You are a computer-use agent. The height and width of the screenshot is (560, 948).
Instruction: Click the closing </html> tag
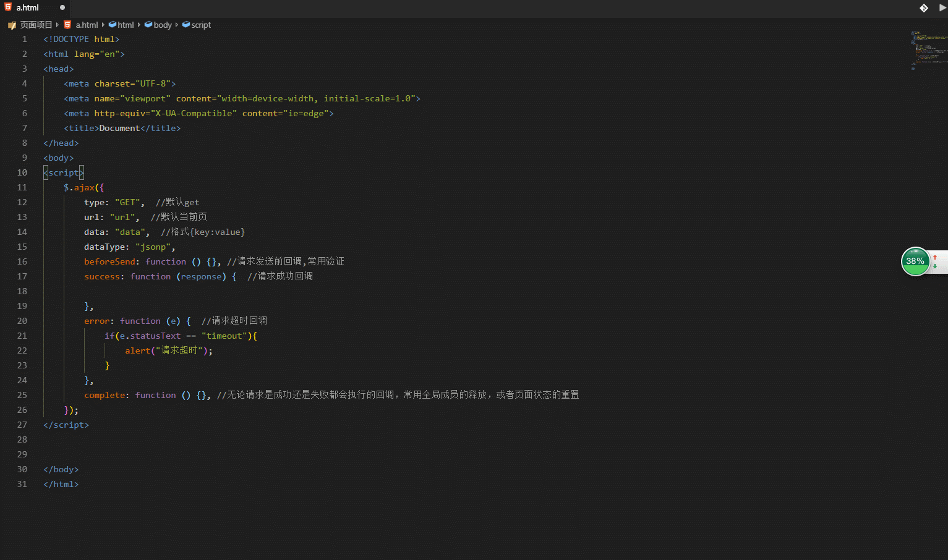61,484
